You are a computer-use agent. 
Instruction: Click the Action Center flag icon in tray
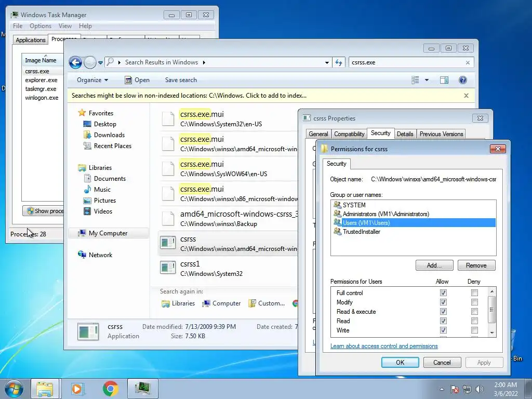pos(455,389)
